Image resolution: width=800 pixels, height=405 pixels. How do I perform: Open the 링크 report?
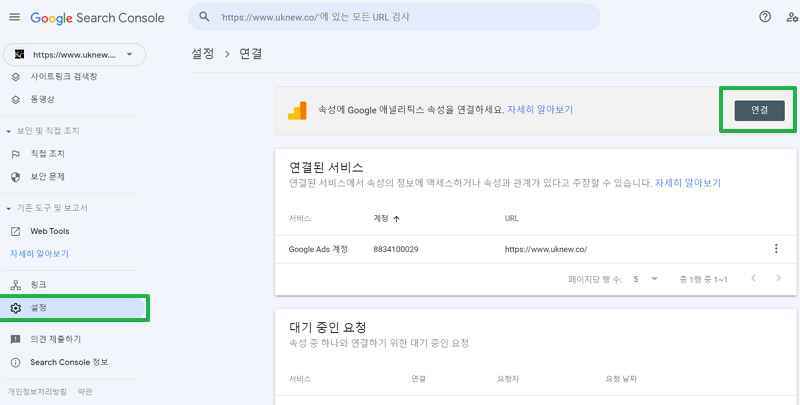(39, 285)
